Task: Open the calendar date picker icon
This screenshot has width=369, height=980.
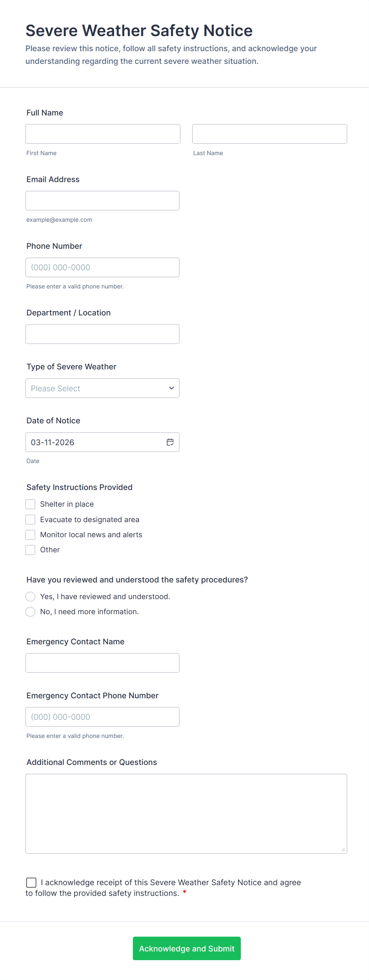Action: click(170, 442)
